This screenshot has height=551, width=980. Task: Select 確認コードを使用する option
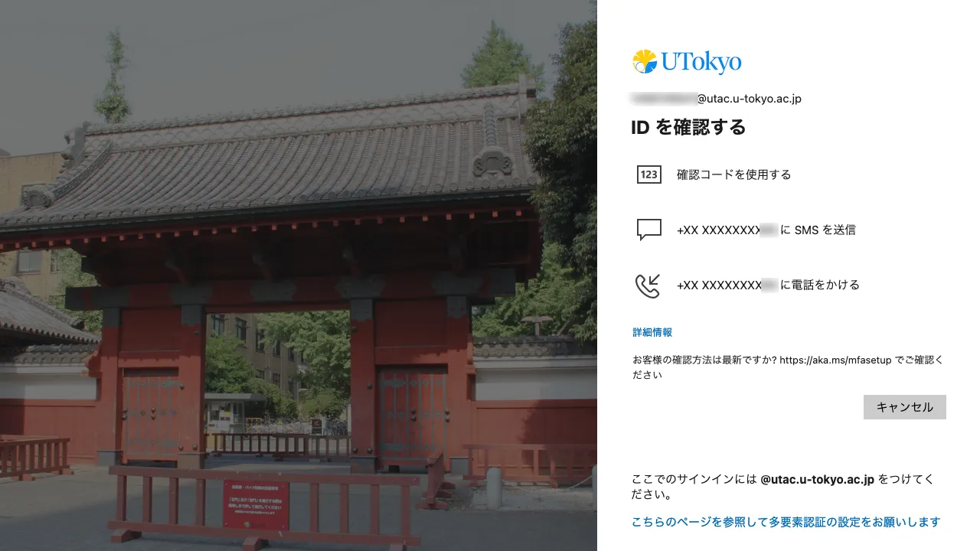(733, 174)
